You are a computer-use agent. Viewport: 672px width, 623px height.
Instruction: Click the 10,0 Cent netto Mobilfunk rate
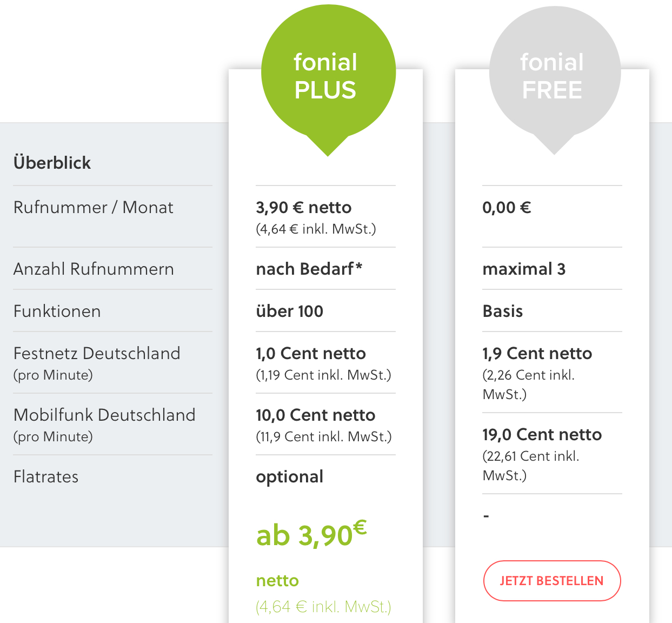316,415
